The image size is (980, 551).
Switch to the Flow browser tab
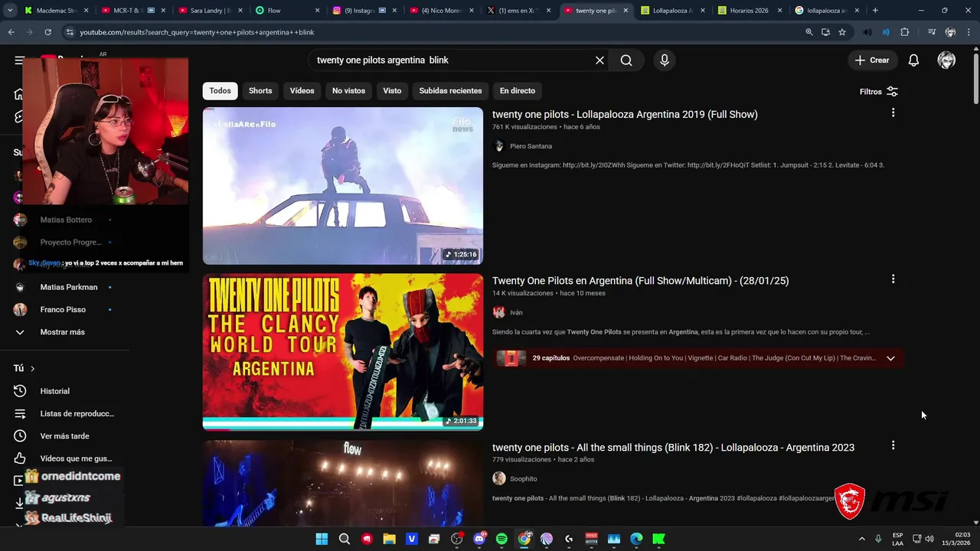[288, 11]
